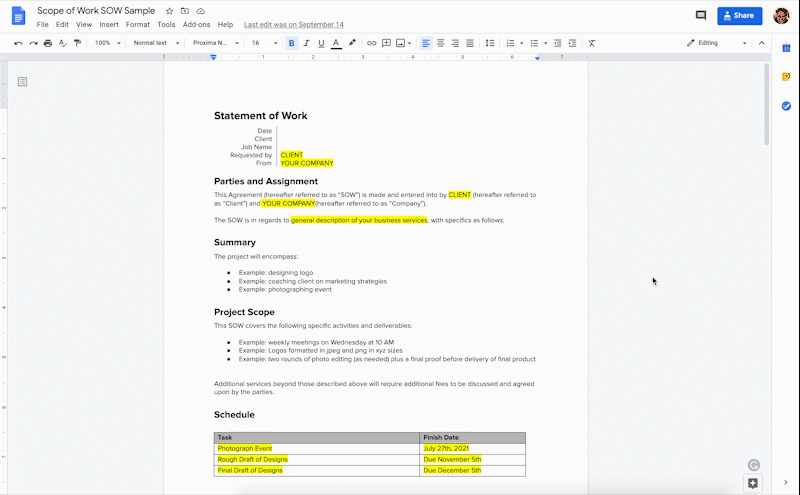
Task: Open Editing mode dropdown
Action: point(716,43)
